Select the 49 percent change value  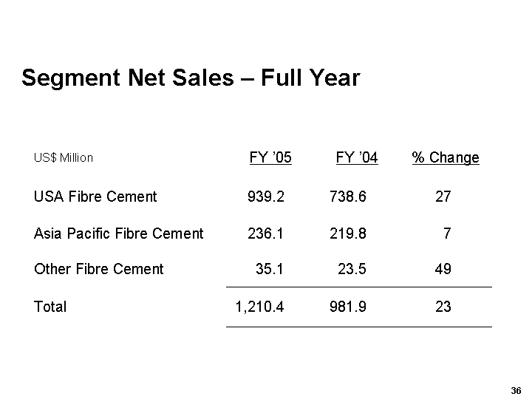[x=443, y=269]
